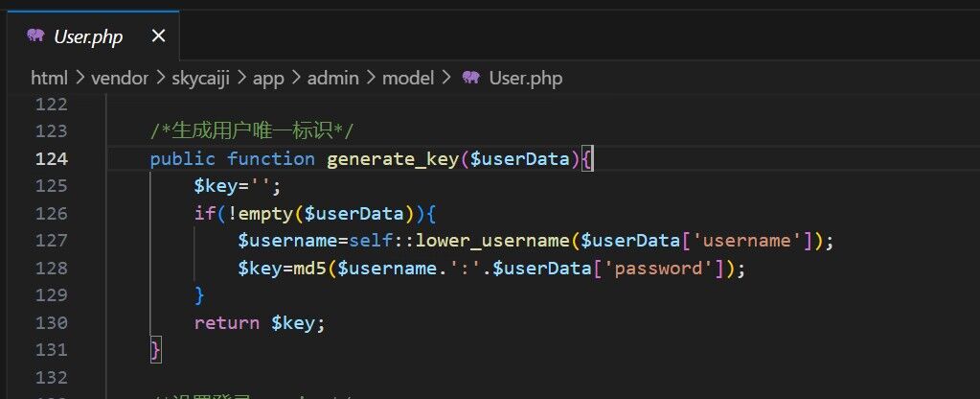Click the Chinese comment on line 123
Image resolution: width=980 pixels, height=399 pixels.
(x=253, y=131)
